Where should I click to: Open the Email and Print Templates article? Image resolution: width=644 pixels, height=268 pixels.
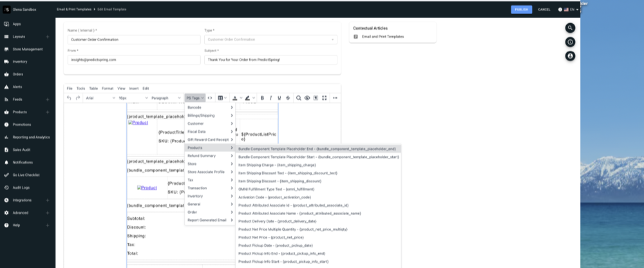point(383,37)
